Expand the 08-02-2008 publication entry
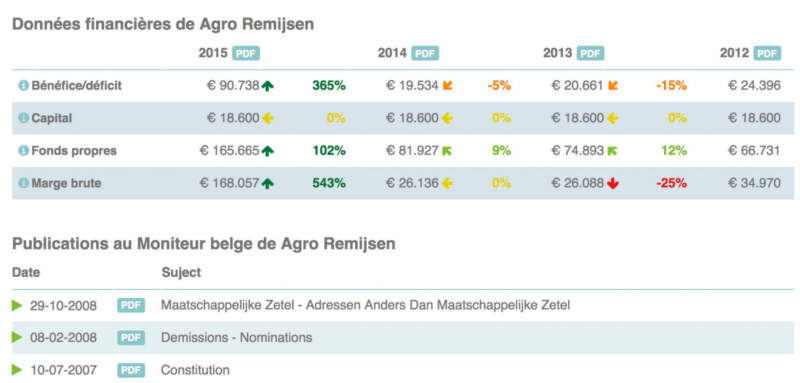The image size is (800, 383). click(x=17, y=338)
